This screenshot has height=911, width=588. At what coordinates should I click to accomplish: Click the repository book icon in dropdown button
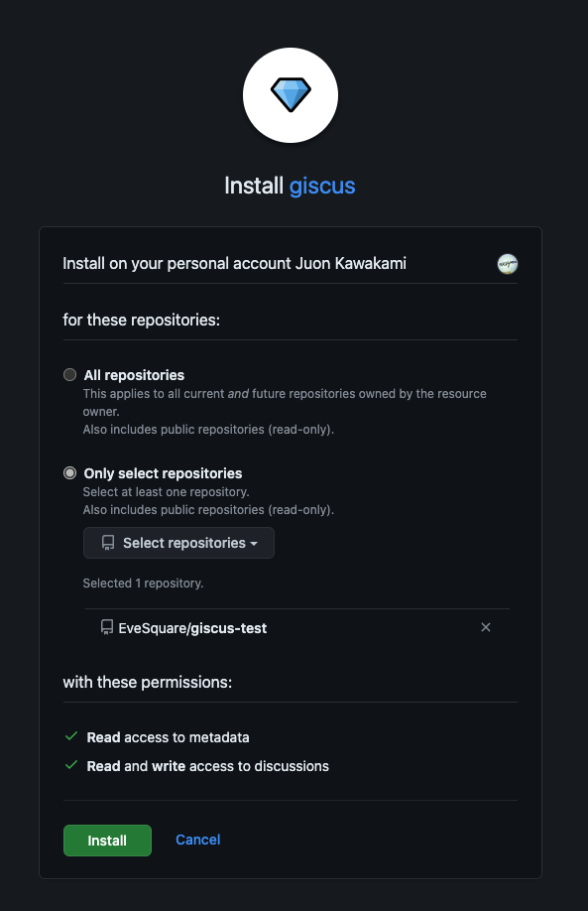pos(108,543)
